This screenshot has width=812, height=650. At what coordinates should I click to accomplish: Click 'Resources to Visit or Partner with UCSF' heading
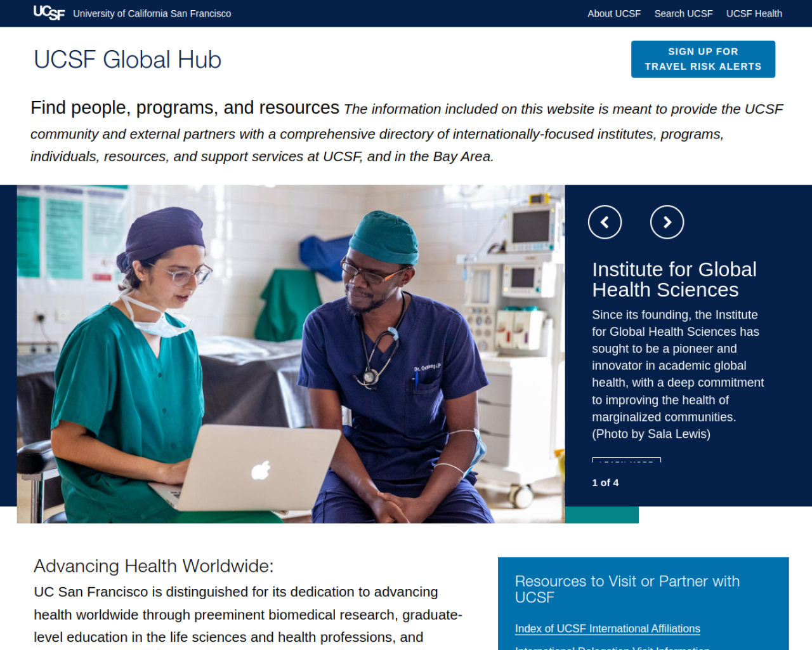click(627, 589)
